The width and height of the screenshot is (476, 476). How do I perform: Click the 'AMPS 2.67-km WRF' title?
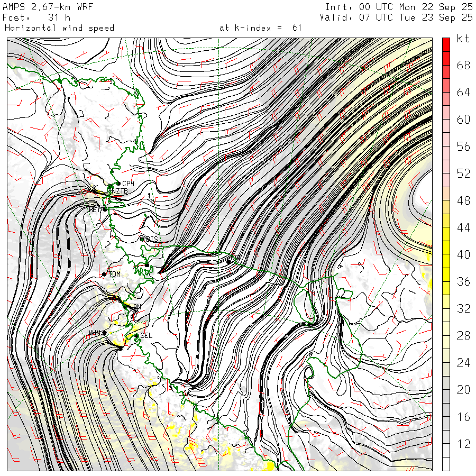click(48, 7)
